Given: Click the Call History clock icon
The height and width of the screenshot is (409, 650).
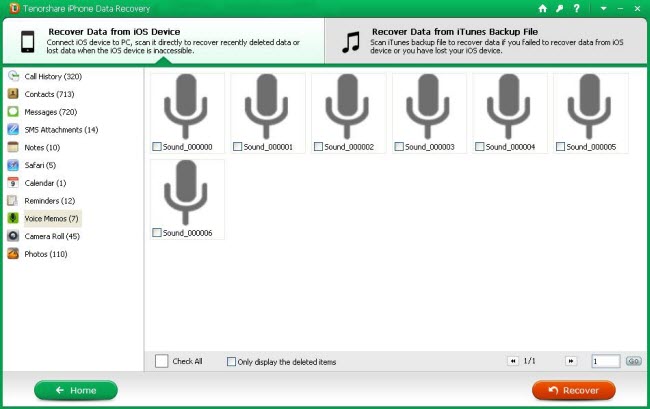Looking at the screenshot, I should (x=13, y=76).
